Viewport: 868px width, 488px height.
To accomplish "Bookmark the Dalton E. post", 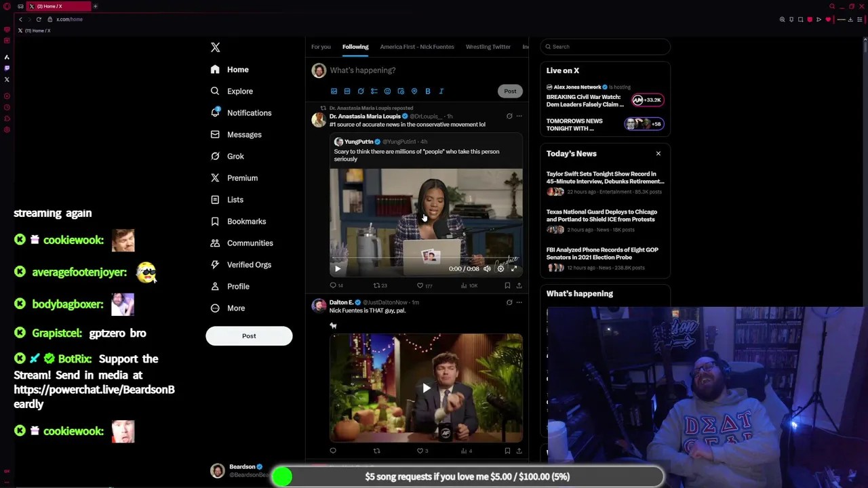I will (x=507, y=451).
